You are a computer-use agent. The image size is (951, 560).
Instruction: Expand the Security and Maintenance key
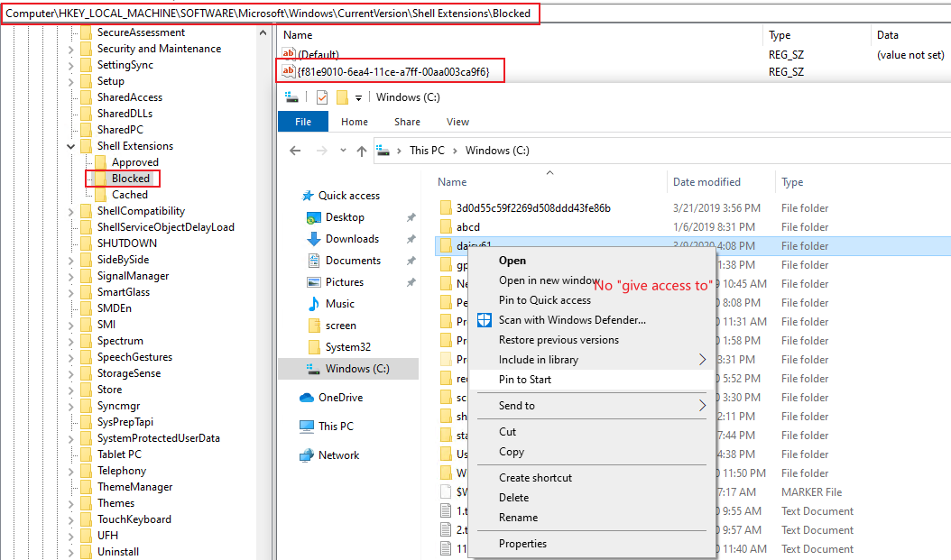click(x=71, y=49)
